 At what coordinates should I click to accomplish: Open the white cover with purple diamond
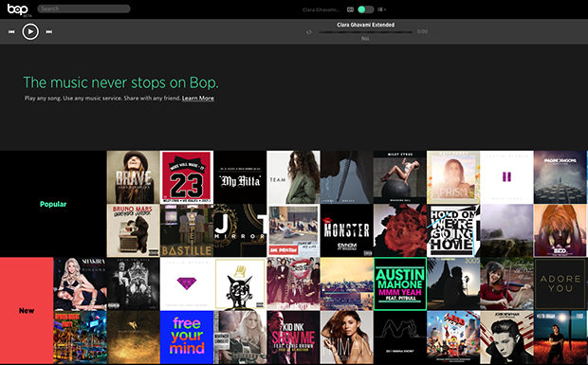(x=187, y=283)
